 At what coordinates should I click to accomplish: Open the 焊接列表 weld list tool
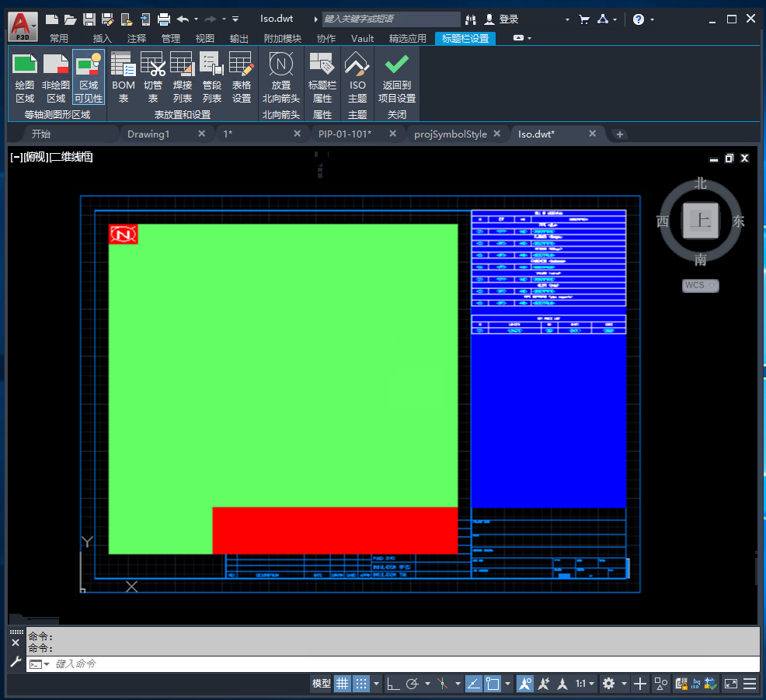coord(183,78)
